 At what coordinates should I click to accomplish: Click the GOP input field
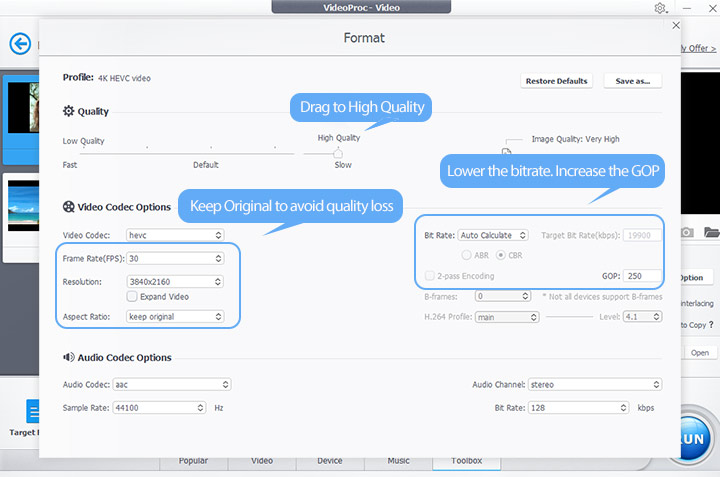[642, 275]
